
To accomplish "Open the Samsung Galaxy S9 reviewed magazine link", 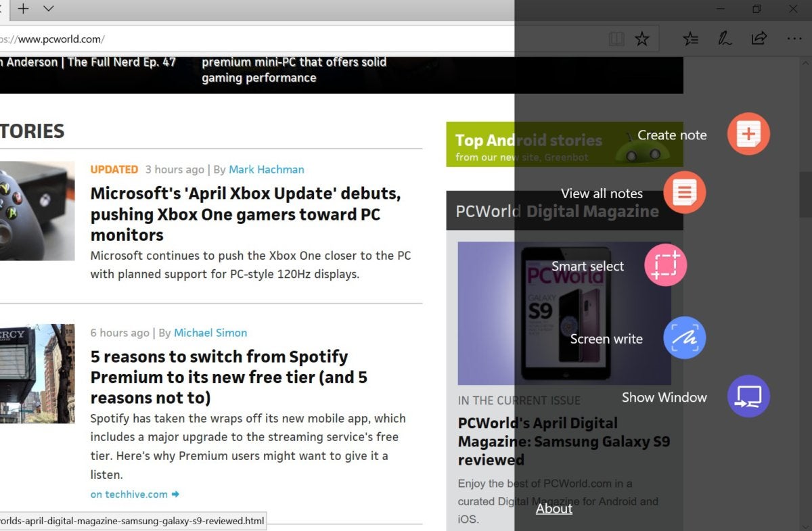I will click(564, 442).
